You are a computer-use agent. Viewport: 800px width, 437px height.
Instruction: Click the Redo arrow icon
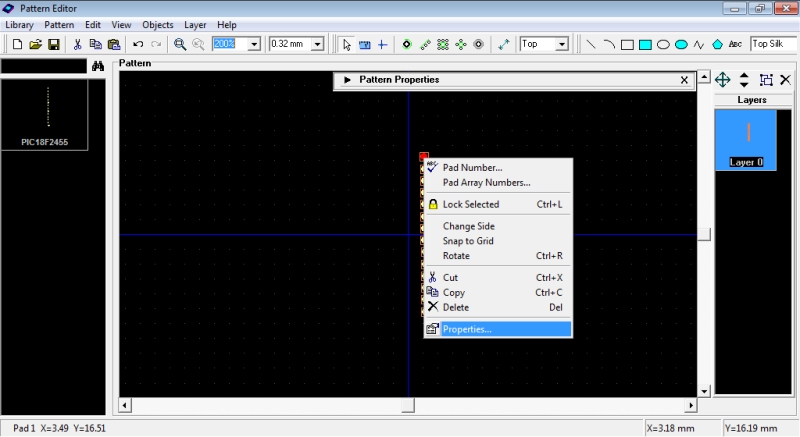(x=156, y=44)
